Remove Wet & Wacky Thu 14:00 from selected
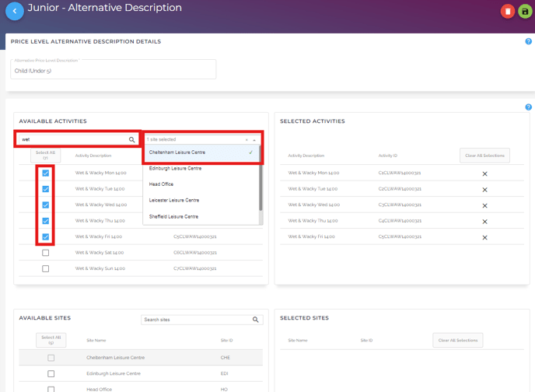This screenshot has width=535, height=392. (484, 222)
